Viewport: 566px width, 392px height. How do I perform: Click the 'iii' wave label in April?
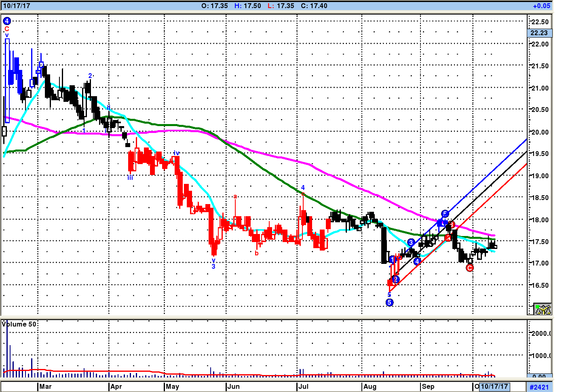[x=130, y=177]
